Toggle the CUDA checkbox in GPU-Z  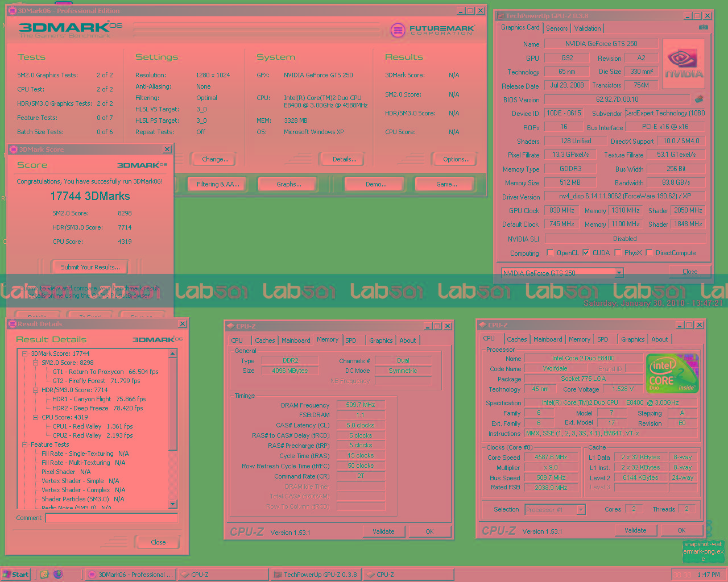point(586,253)
